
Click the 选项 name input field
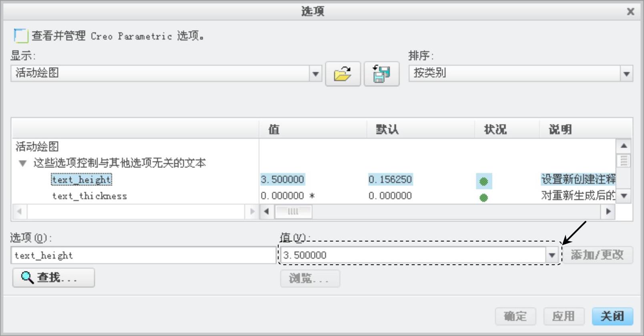(x=143, y=255)
